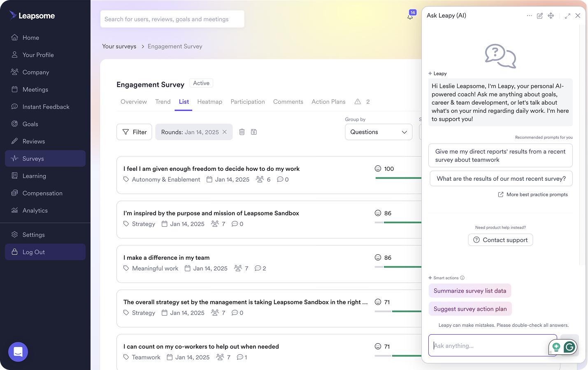Viewport: 588px width, 370px height.
Task: Click the Grammarly icon in the chat input
Action: pos(569,347)
